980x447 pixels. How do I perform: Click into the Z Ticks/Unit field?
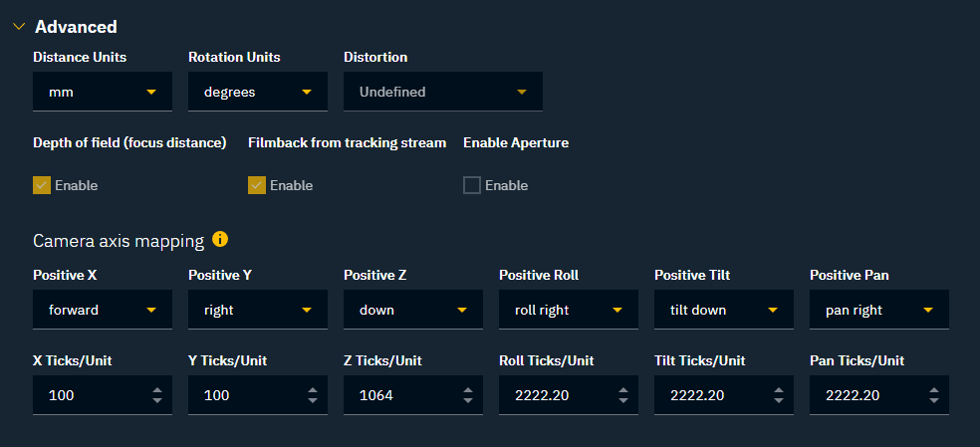[x=398, y=395]
